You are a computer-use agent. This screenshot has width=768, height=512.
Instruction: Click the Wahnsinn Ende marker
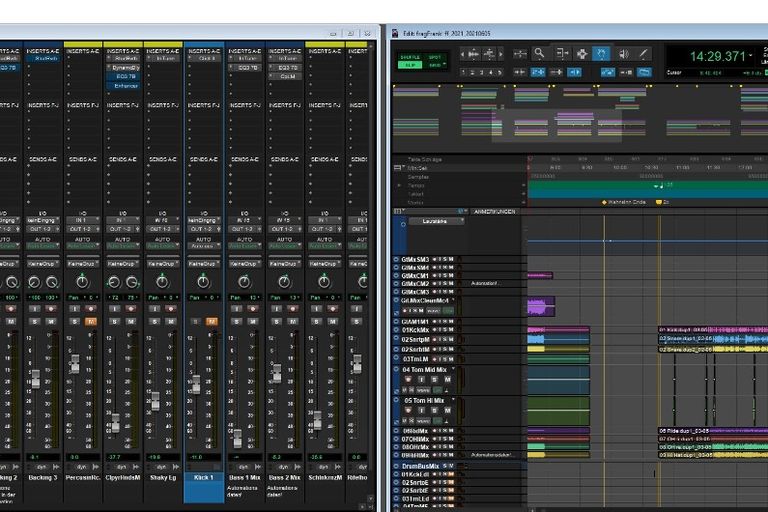(624, 202)
